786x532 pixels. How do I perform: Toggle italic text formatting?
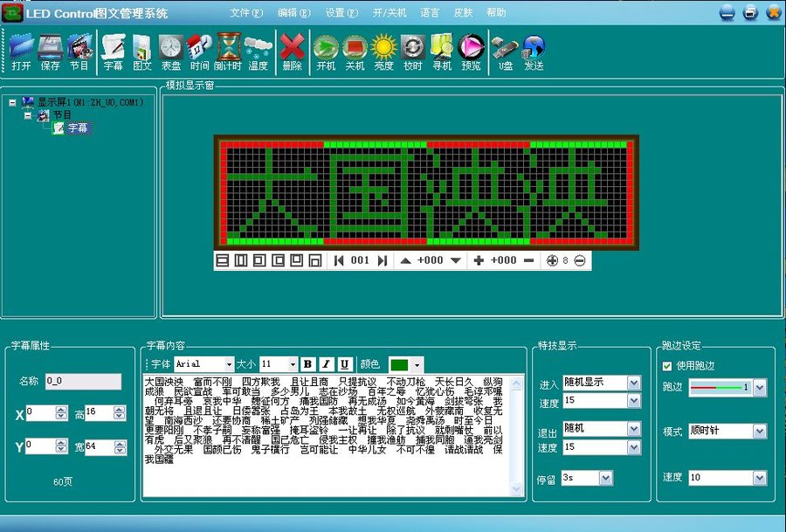326,363
